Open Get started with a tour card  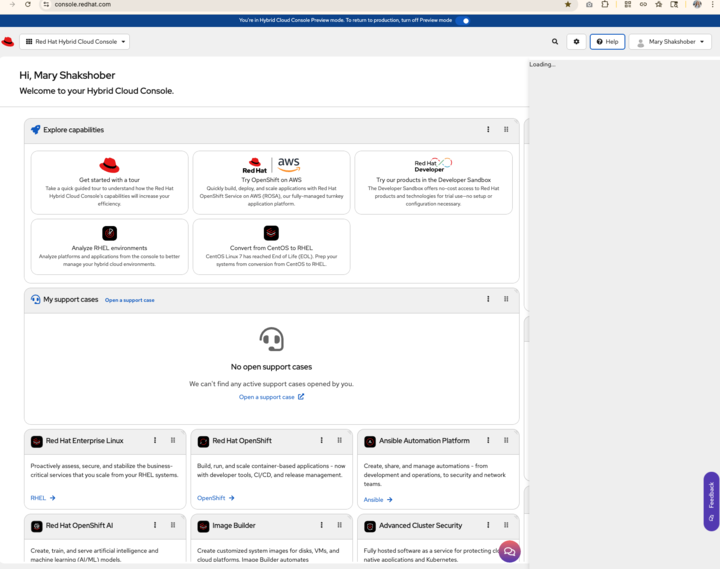[109, 182]
